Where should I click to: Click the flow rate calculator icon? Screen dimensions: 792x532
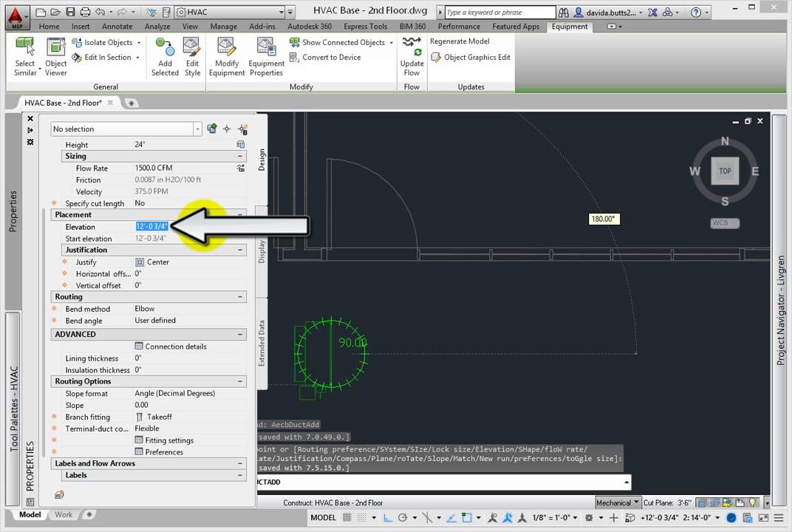tap(241, 168)
